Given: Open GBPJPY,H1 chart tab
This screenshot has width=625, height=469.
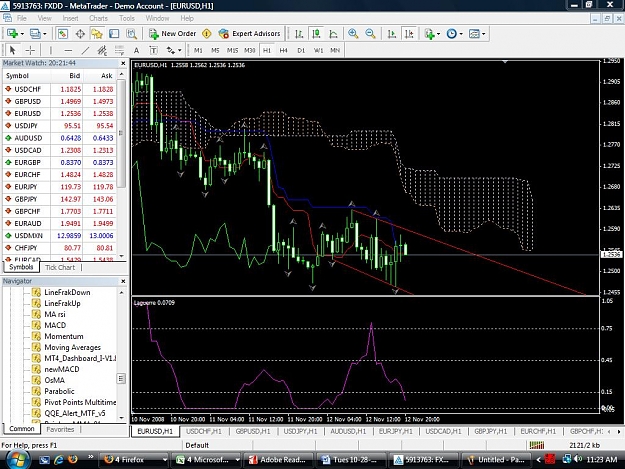Looking at the screenshot, I should pos(491,431).
